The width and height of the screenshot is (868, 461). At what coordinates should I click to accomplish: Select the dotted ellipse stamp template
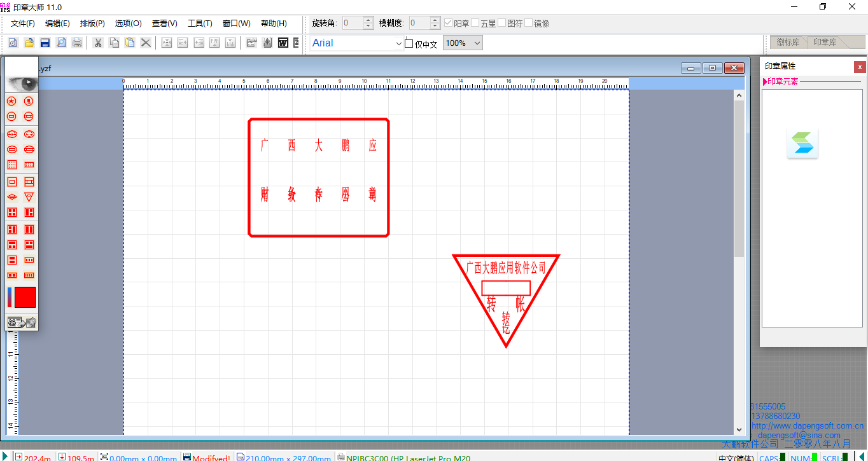29,134
